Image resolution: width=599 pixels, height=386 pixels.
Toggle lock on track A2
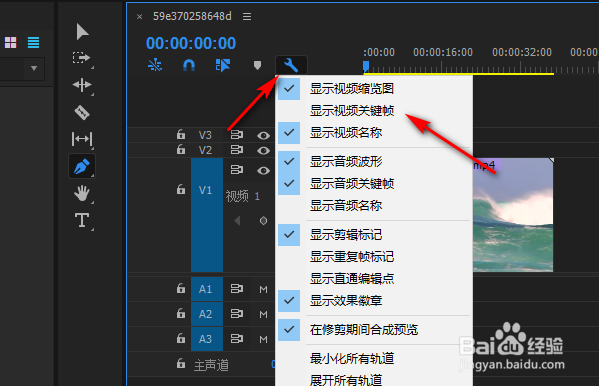tap(181, 313)
